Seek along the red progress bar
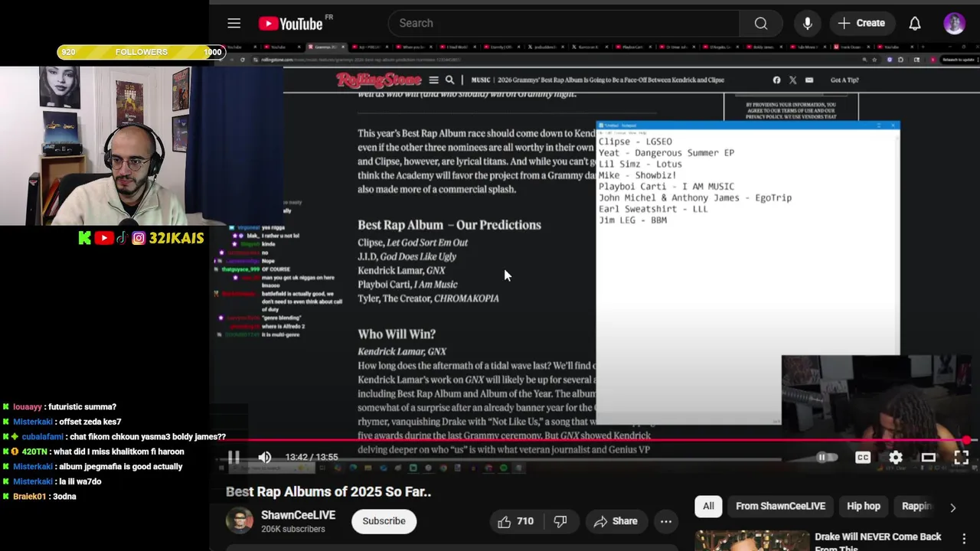Viewport: 980px width, 551px height. click(593, 440)
